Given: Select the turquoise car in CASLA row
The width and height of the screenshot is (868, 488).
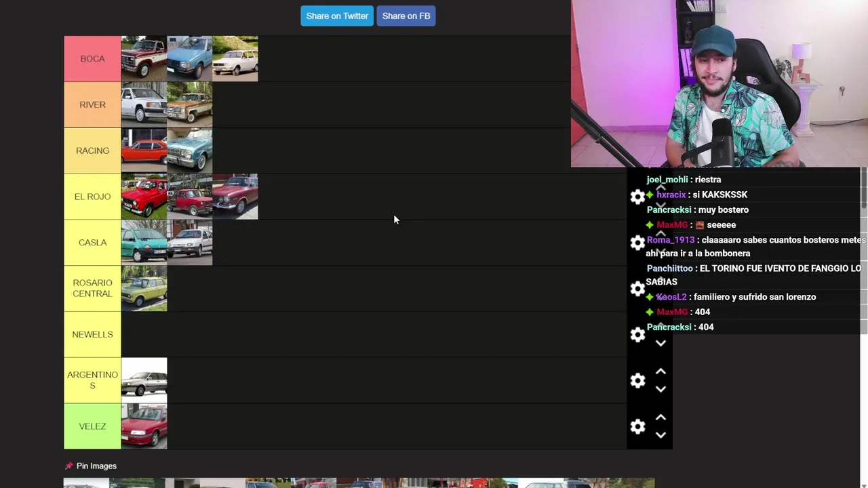Looking at the screenshot, I should (x=144, y=243).
